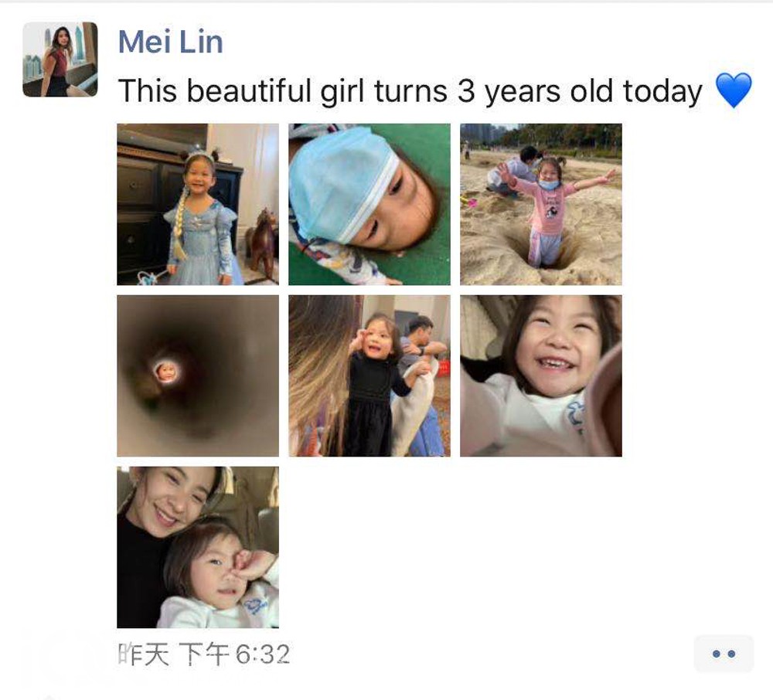This screenshot has height=700, width=773.
Task: Click the "Mei Lin" username text
Action: pos(171,42)
